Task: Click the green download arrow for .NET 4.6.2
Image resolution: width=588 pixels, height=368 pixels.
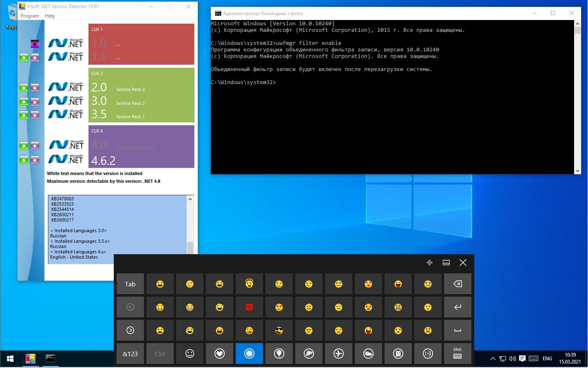Action: [24, 160]
